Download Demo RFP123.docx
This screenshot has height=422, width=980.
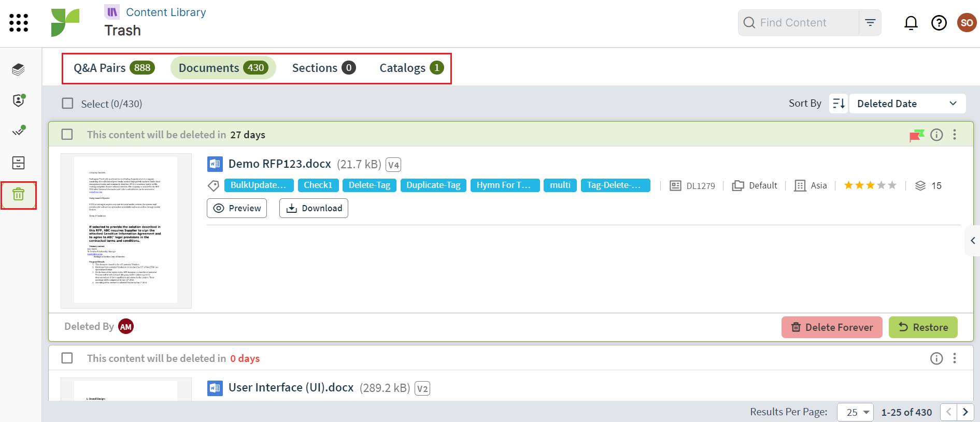click(x=314, y=208)
